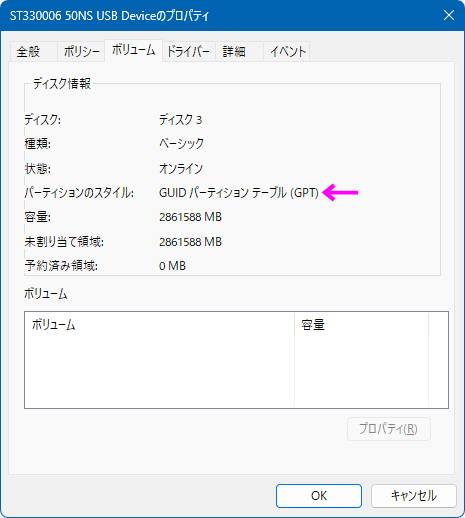Click the 容量 column header in the list
Screen dimensions: 465x518
(x=361, y=324)
